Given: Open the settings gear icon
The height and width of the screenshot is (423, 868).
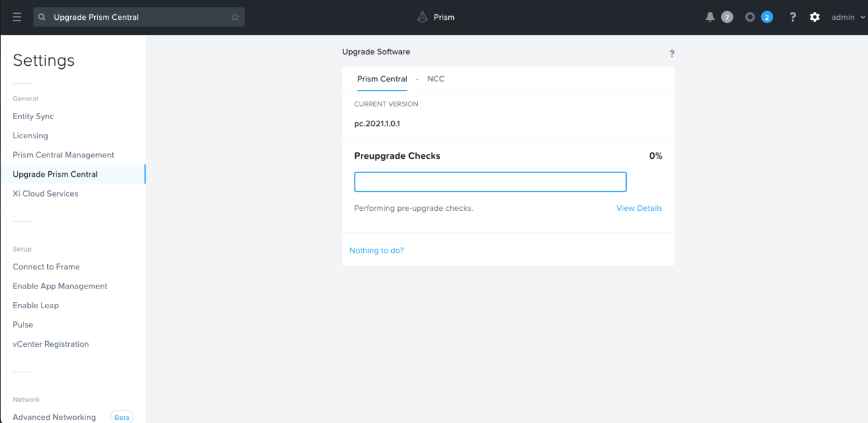Looking at the screenshot, I should (x=815, y=17).
